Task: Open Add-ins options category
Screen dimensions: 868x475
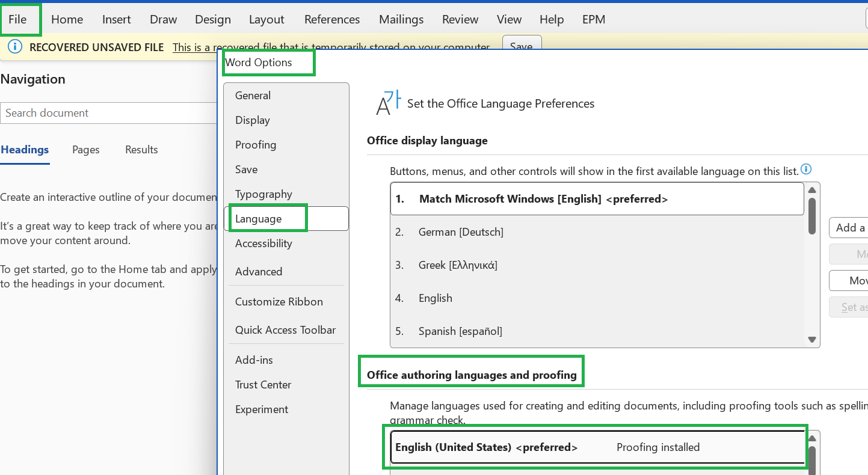Action: pyautogui.click(x=286, y=360)
